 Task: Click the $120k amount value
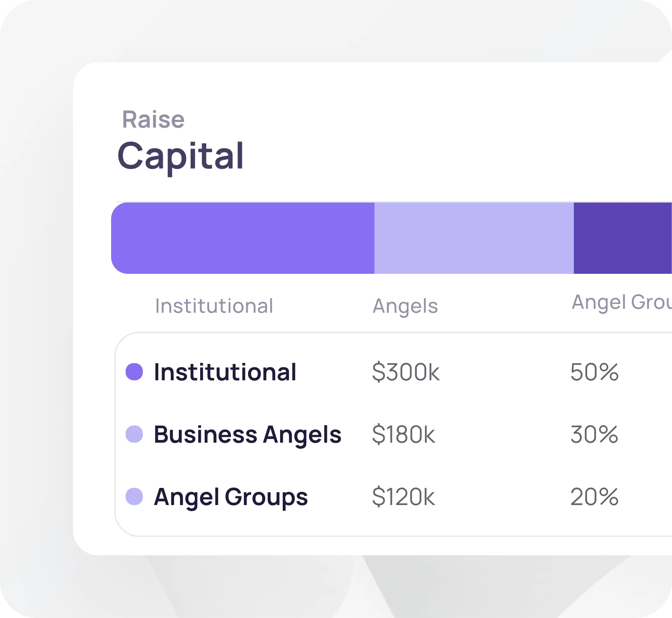[x=403, y=496]
